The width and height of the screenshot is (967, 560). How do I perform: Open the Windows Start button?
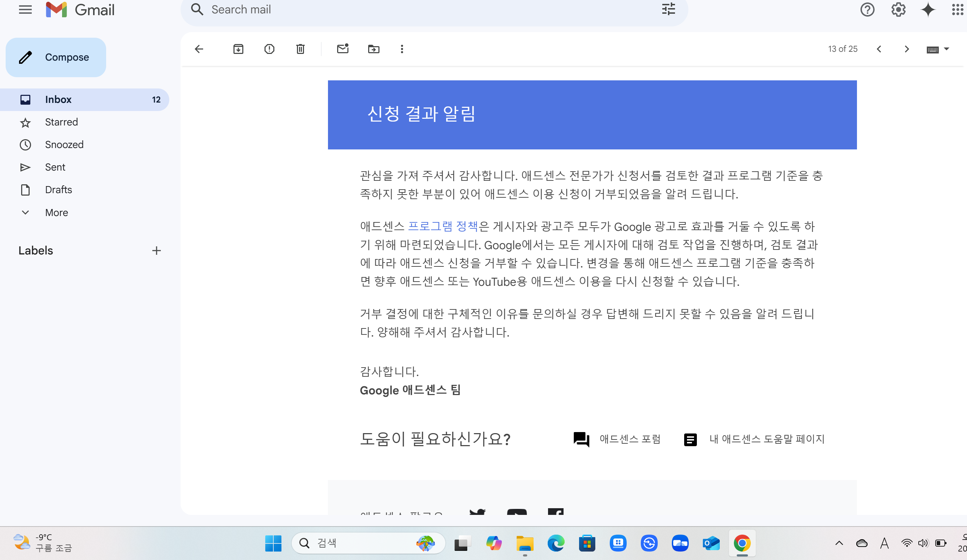pyautogui.click(x=273, y=543)
